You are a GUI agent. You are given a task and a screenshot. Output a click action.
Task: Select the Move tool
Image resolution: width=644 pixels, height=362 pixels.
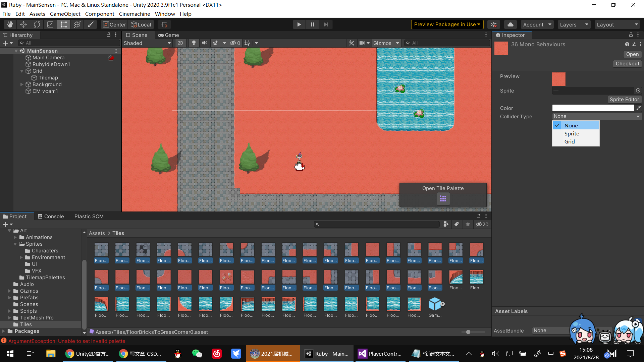(23, 24)
